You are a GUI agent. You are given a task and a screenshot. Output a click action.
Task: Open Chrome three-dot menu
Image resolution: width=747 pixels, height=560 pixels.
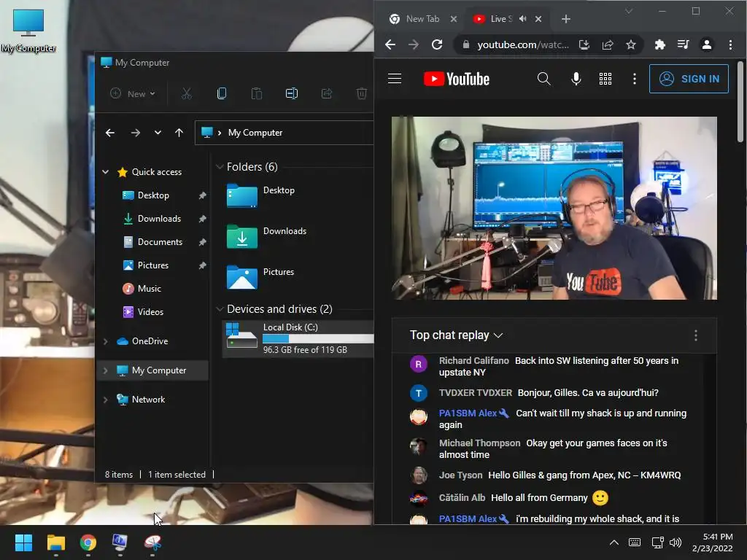tap(730, 44)
